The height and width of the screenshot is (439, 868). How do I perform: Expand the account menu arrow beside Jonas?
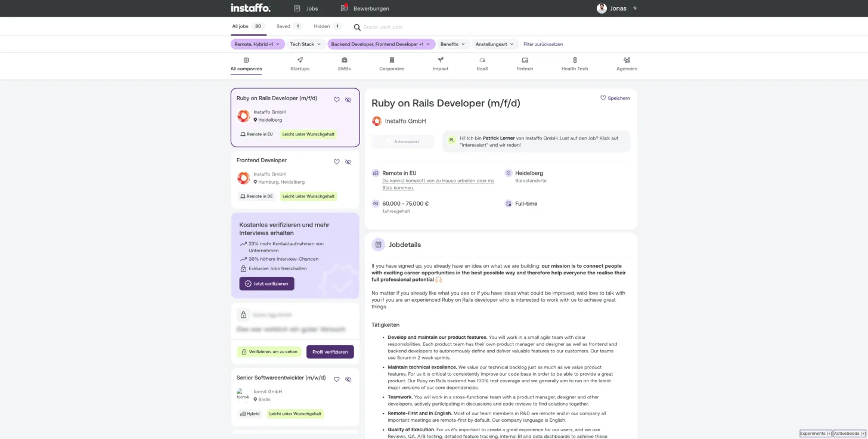pyautogui.click(x=635, y=8)
